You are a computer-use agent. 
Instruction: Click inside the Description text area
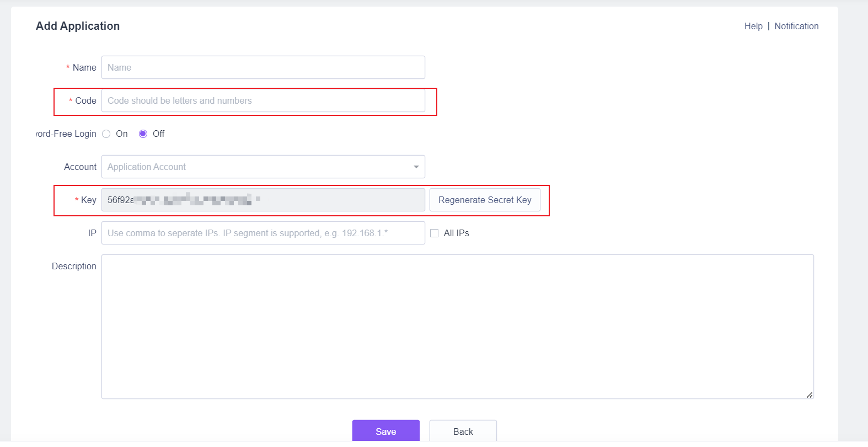pos(457,326)
